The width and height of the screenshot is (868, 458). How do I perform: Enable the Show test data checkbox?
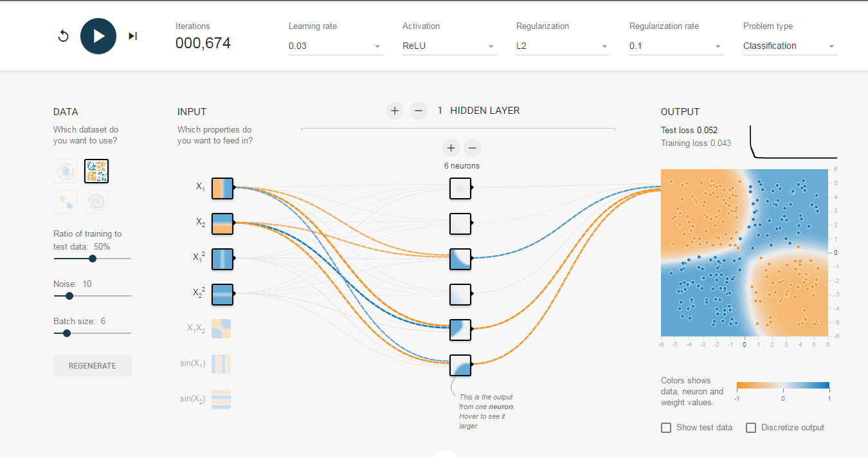[666, 428]
